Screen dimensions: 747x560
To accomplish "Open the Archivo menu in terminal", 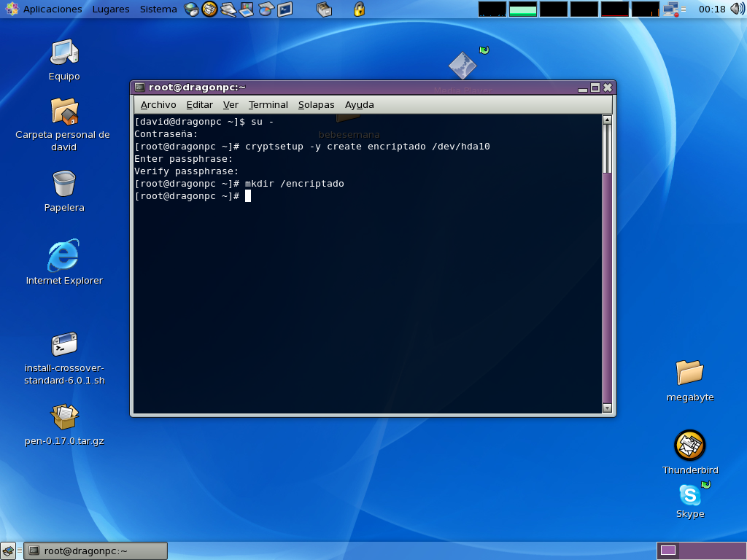I will 158,105.
